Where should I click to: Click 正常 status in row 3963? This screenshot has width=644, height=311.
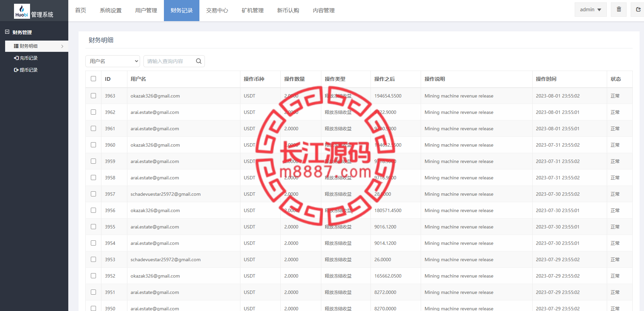click(x=615, y=96)
